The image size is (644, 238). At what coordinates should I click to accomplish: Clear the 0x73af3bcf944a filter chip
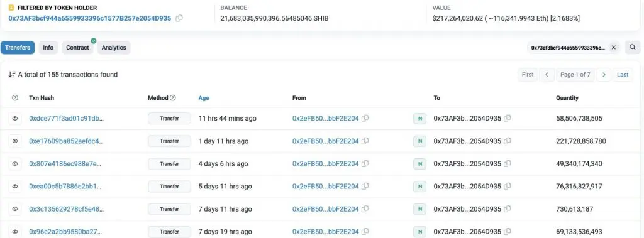coord(614,48)
